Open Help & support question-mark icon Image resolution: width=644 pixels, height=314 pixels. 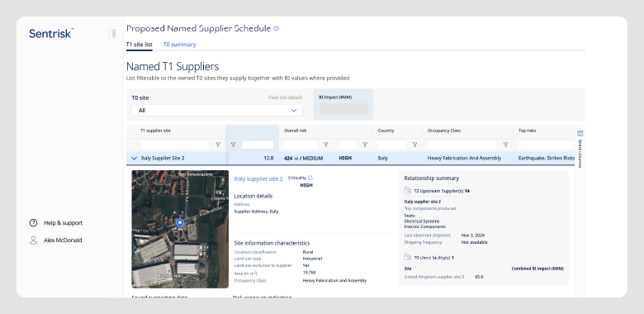tap(33, 223)
